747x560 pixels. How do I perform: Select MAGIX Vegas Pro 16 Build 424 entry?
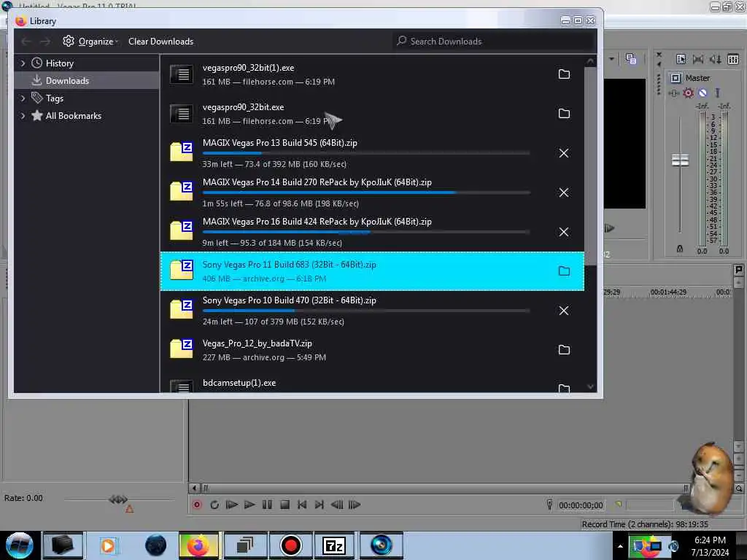pyautogui.click(x=372, y=232)
